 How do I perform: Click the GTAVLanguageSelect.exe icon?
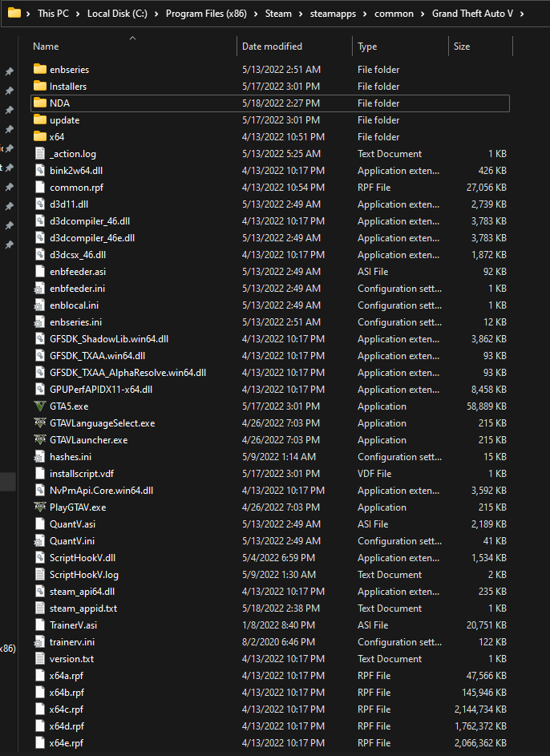40,423
